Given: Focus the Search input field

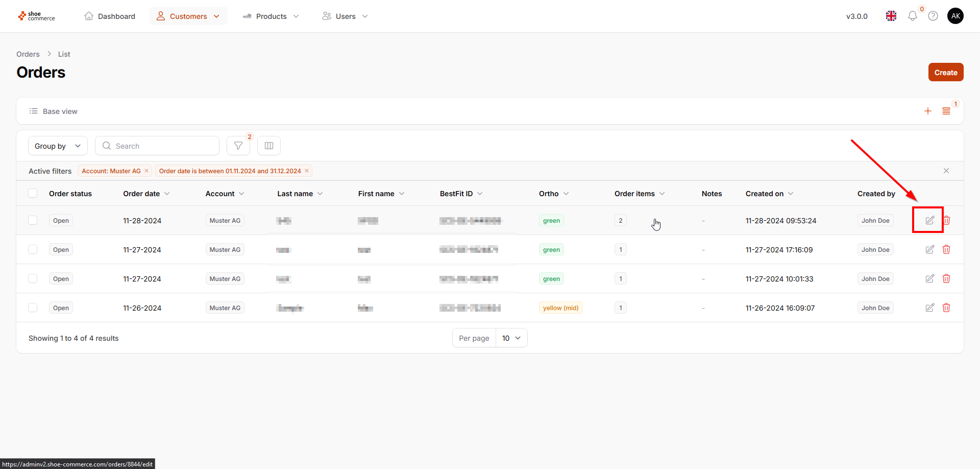Looking at the screenshot, I should tap(157, 146).
